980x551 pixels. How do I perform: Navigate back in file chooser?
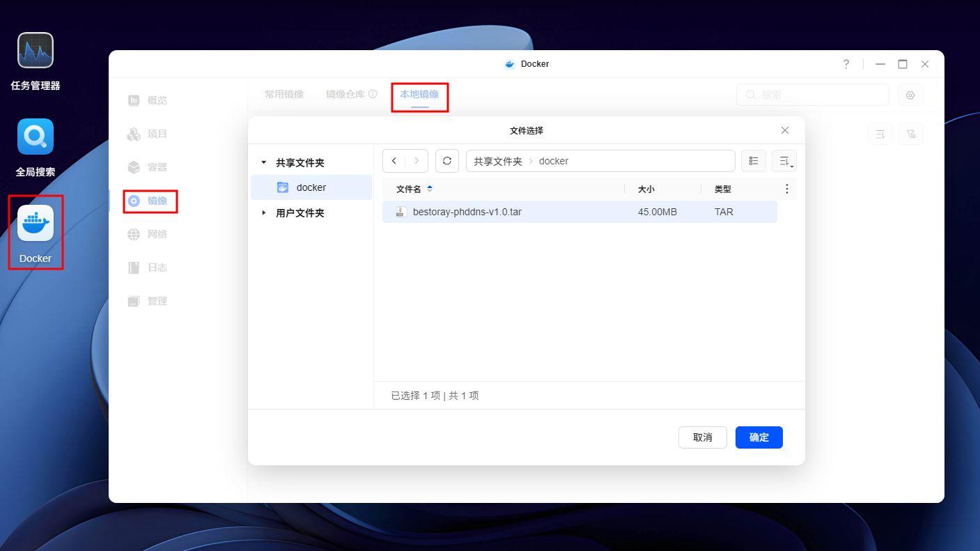tap(394, 161)
